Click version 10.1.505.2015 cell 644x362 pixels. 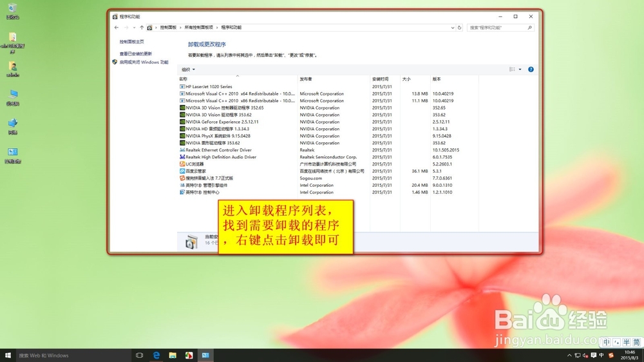point(446,150)
